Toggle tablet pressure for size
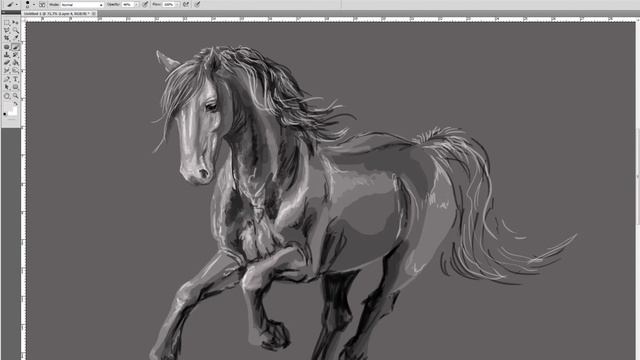 (198, 4)
